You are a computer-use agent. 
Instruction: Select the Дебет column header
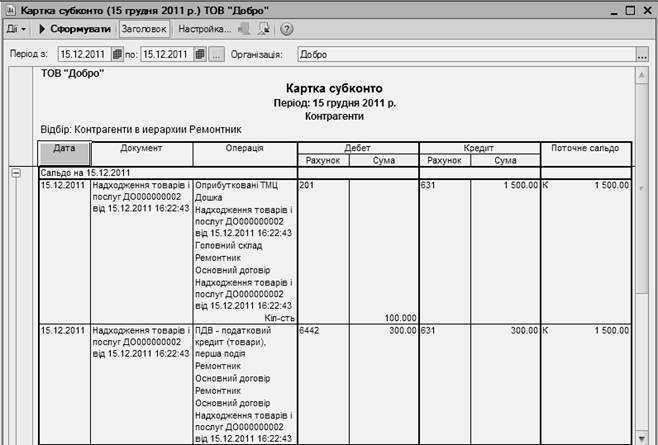[x=358, y=148]
